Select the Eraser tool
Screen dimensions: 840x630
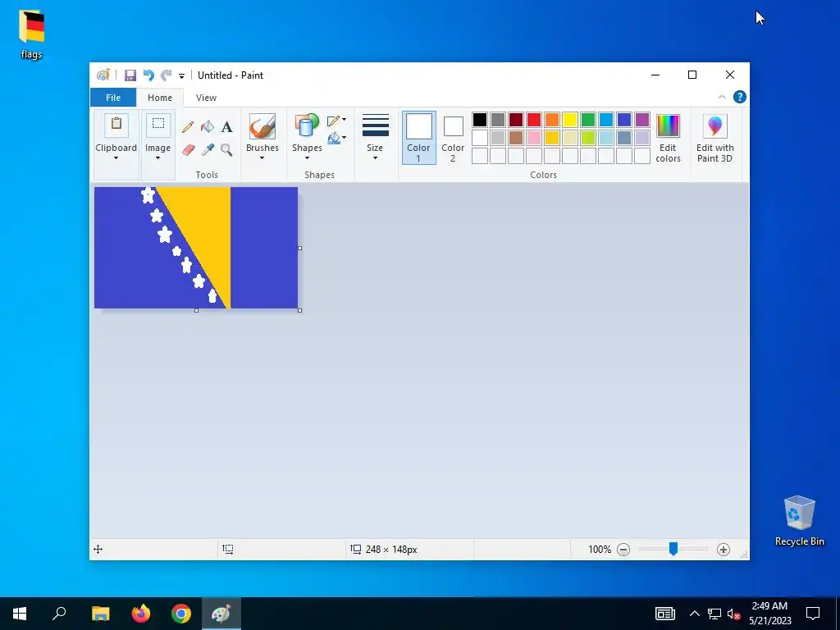188,149
